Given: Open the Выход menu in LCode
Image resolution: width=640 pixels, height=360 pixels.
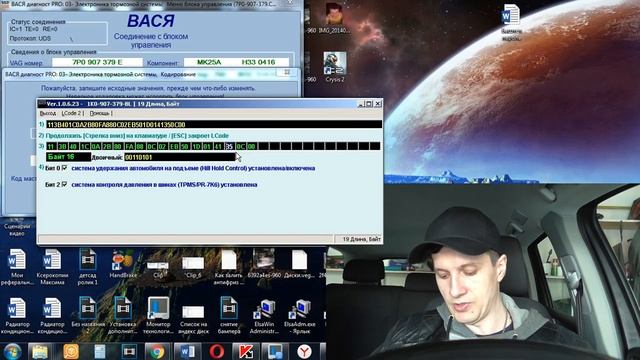Looking at the screenshot, I should [x=48, y=113].
